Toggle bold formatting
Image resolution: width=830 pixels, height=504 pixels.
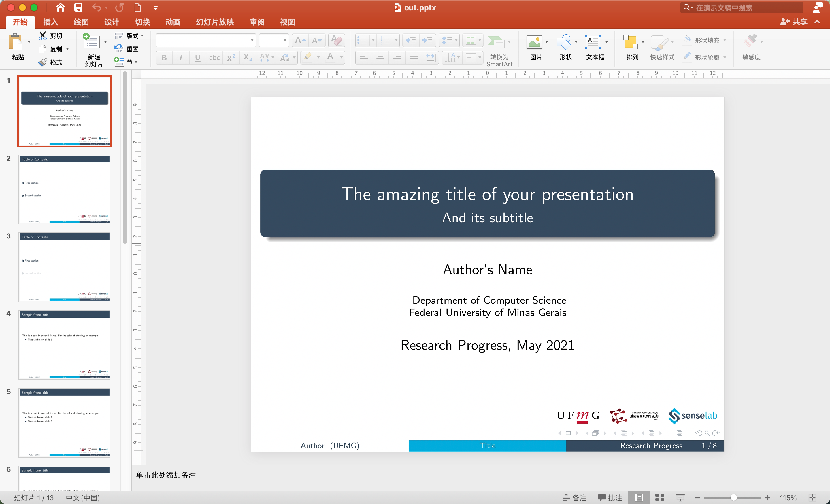point(164,58)
